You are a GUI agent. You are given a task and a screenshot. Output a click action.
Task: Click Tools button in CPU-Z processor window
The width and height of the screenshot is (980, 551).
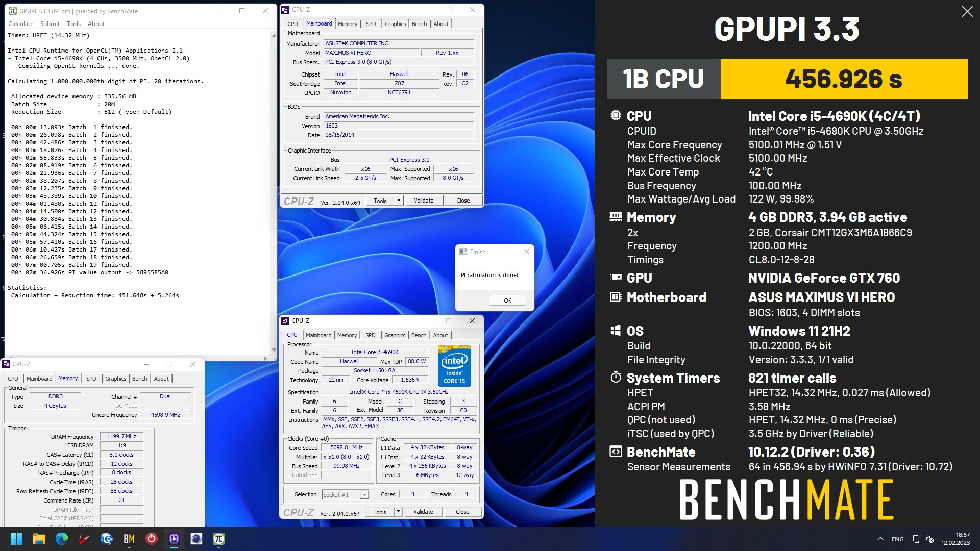380,512
